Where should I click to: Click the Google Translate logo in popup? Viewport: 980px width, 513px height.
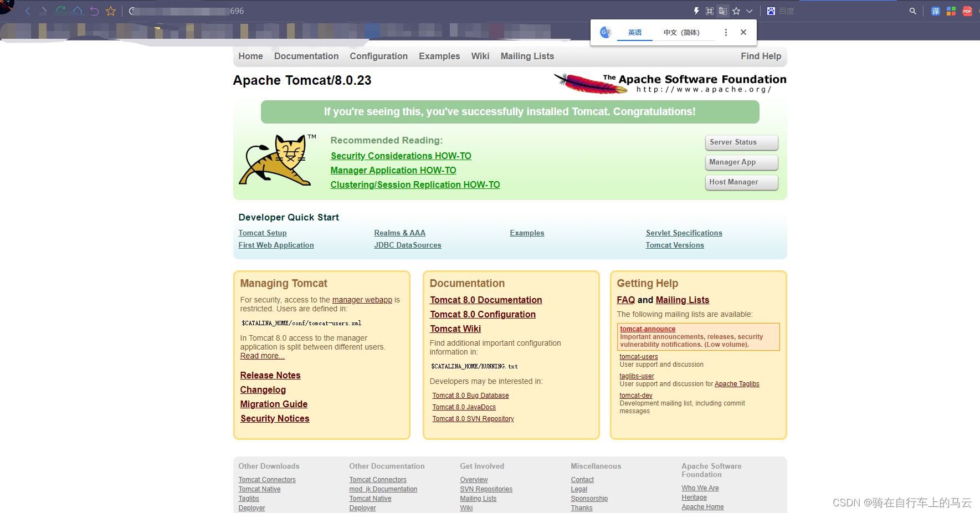(606, 33)
